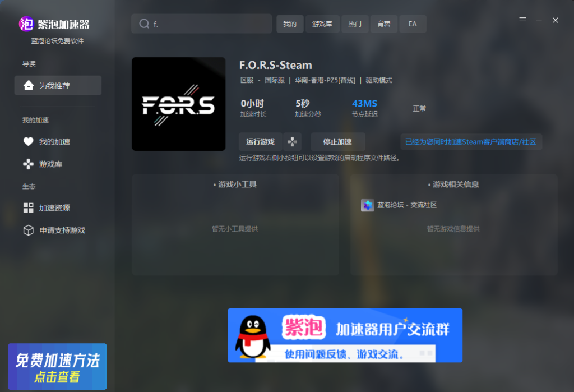Open the hamburger menu icon
This screenshot has width=574, height=392.
pos(522,20)
